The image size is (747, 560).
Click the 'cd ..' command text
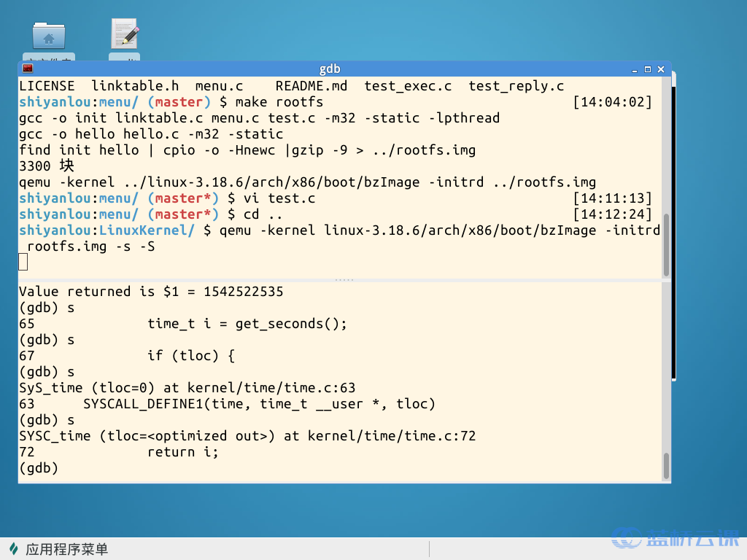pyautogui.click(x=263, y=214)
